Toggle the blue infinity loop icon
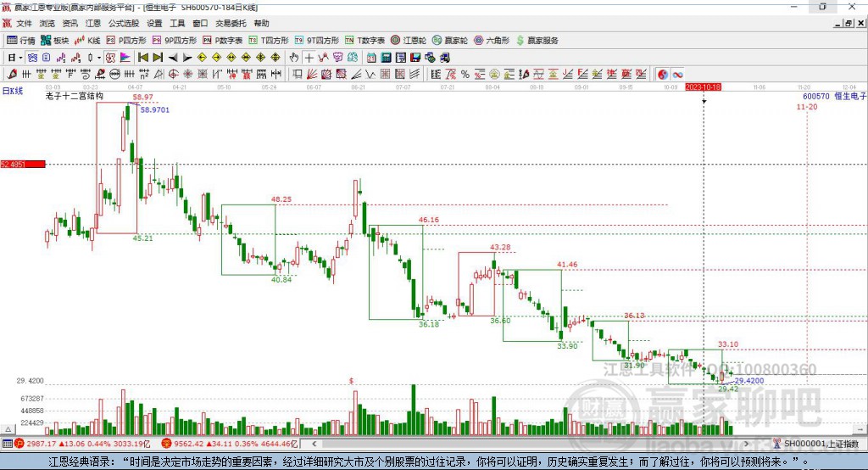 coord(677,74)
